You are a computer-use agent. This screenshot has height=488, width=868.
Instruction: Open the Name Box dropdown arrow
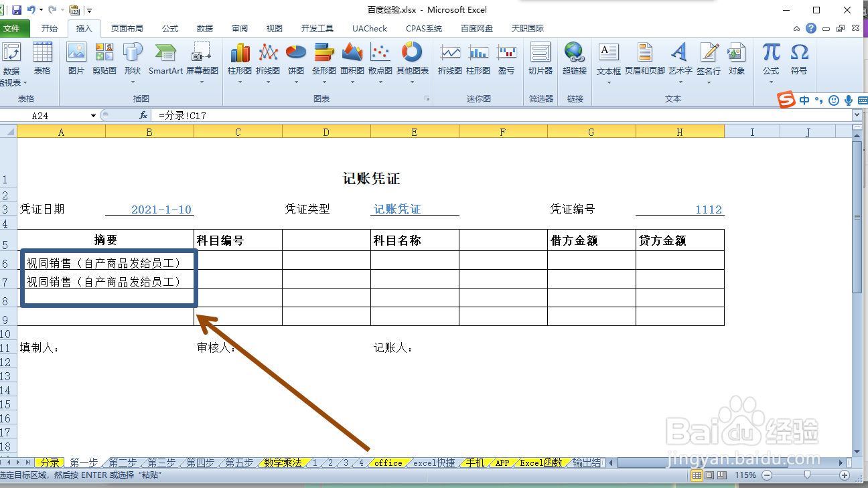click(x=93, y=115)
